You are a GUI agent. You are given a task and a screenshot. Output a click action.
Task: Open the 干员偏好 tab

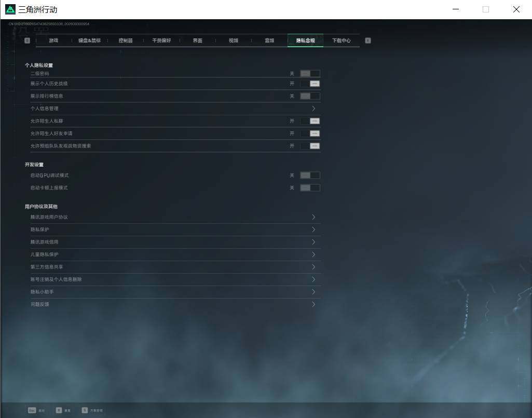point(161,41)
